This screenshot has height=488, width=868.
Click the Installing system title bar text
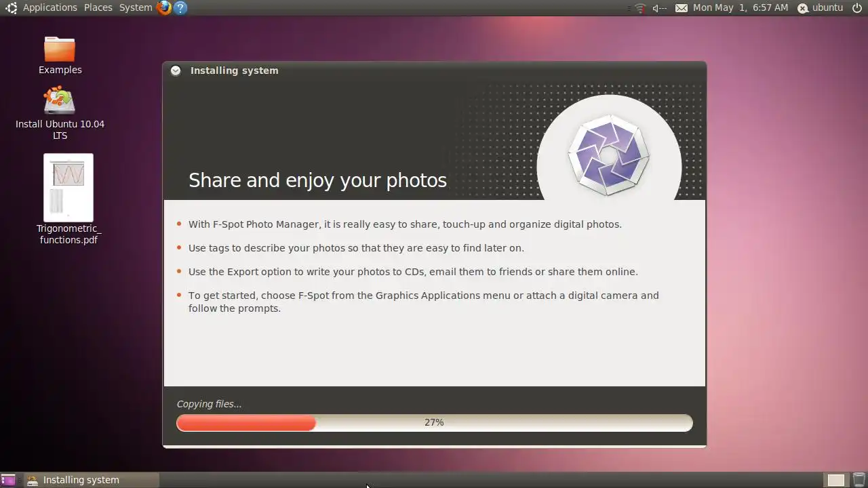pos(234,70)
